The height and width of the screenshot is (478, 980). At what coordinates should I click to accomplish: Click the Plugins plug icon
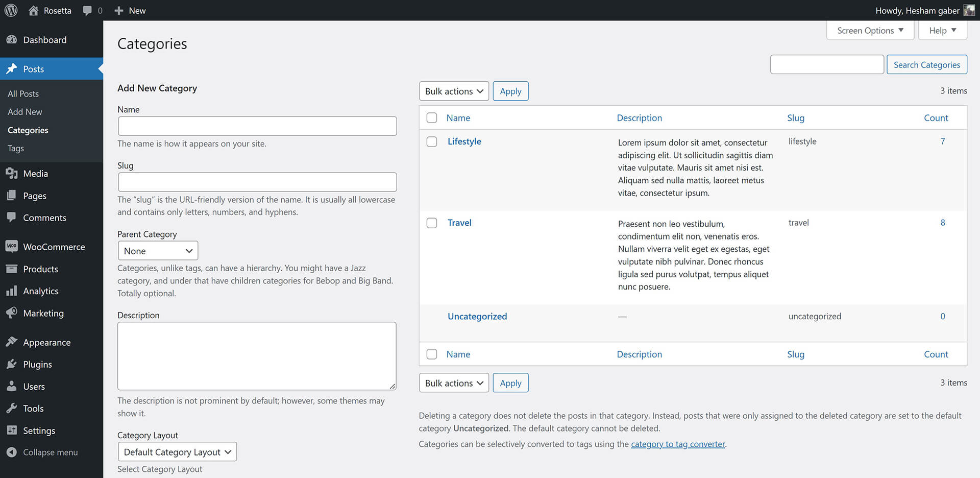[12, 364]
